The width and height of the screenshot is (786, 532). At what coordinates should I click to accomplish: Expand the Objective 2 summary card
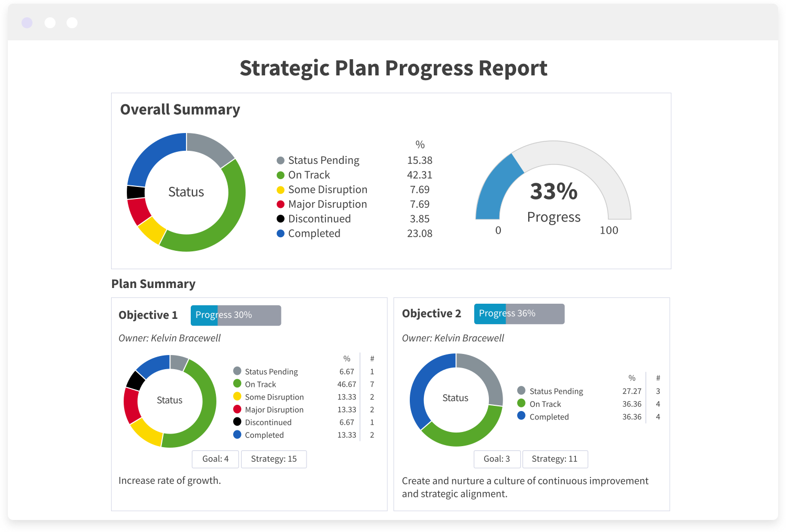point(432,313)
